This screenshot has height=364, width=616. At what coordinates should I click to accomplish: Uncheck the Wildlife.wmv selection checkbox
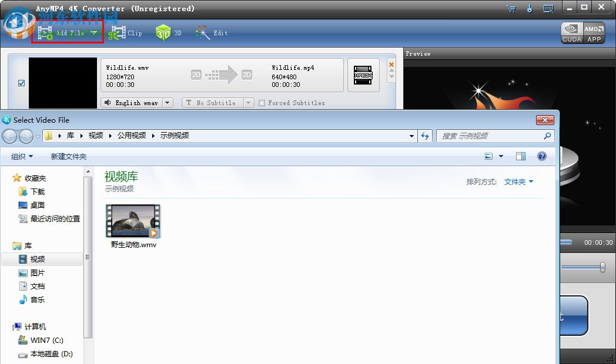(x=21, y=83)
